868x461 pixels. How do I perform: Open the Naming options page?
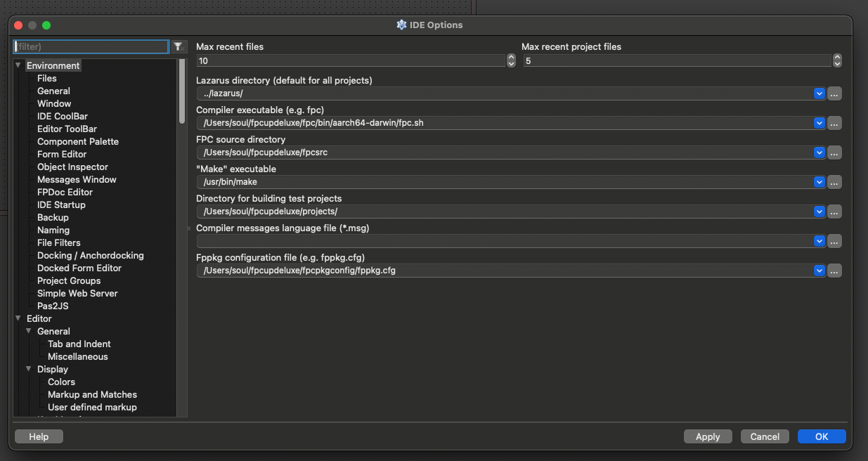coord(53,230)
